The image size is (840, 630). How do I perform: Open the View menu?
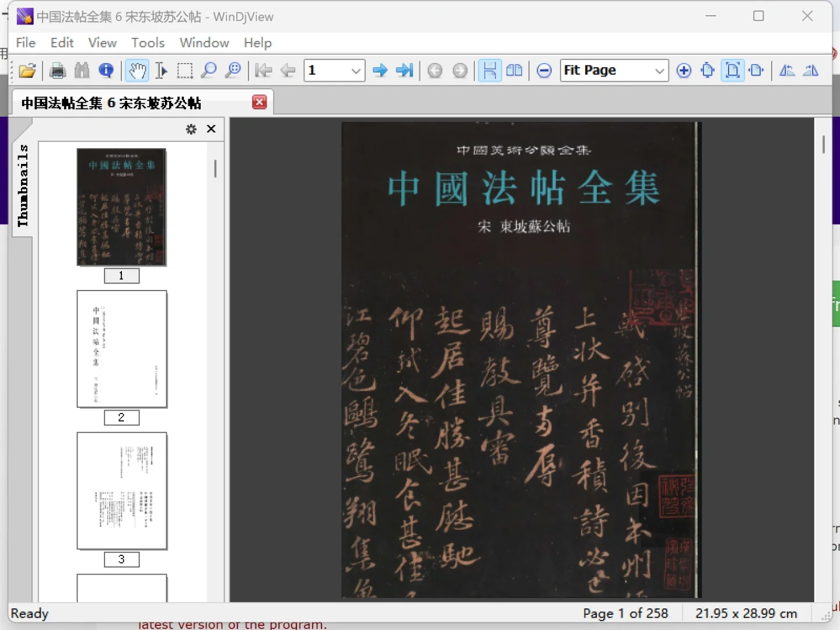[x=103, y=43]
